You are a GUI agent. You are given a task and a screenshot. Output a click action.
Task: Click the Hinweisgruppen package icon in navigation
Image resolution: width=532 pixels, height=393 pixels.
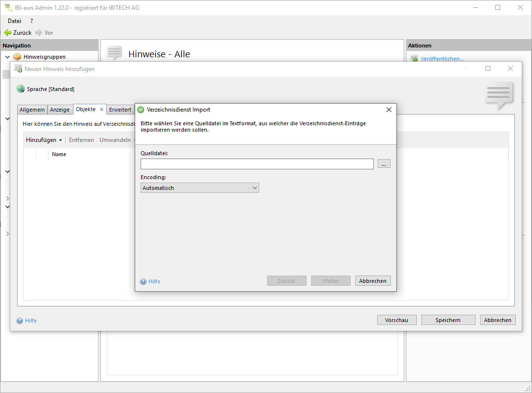(x=17, y=57)
